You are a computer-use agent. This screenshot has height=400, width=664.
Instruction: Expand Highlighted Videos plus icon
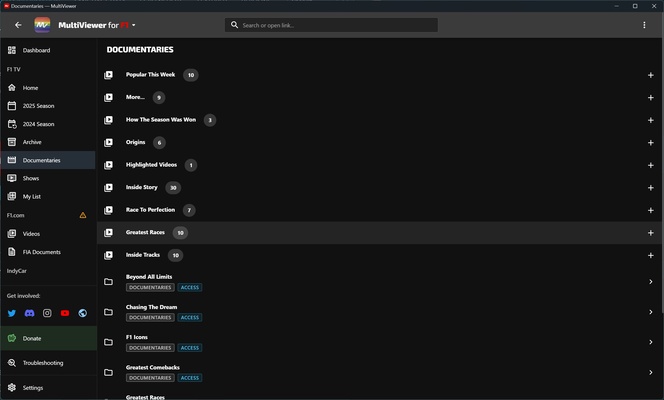click(x=650, y=165)
